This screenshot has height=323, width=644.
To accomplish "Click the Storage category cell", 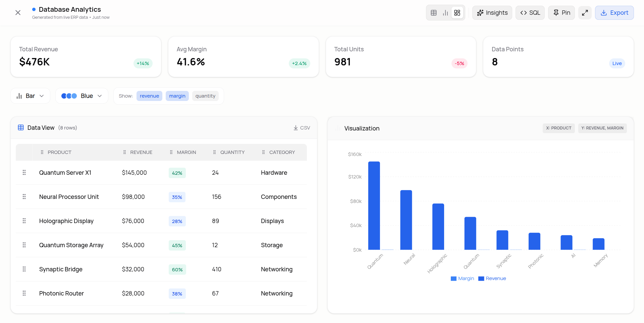I will (x=272, y=245).
